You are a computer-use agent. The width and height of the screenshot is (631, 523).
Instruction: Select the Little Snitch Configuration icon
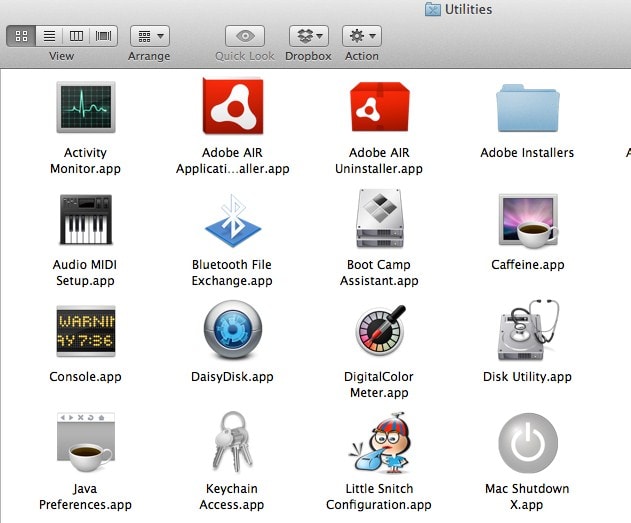[x=379, y=443]
